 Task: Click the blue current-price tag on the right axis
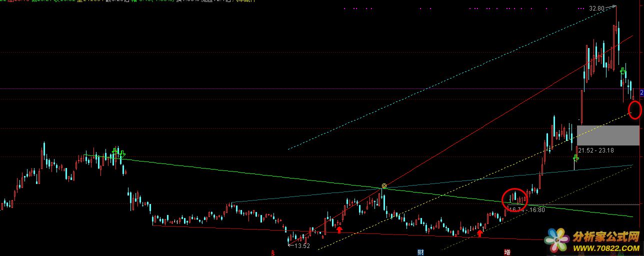pyautogui.click(x=641, y=92)
